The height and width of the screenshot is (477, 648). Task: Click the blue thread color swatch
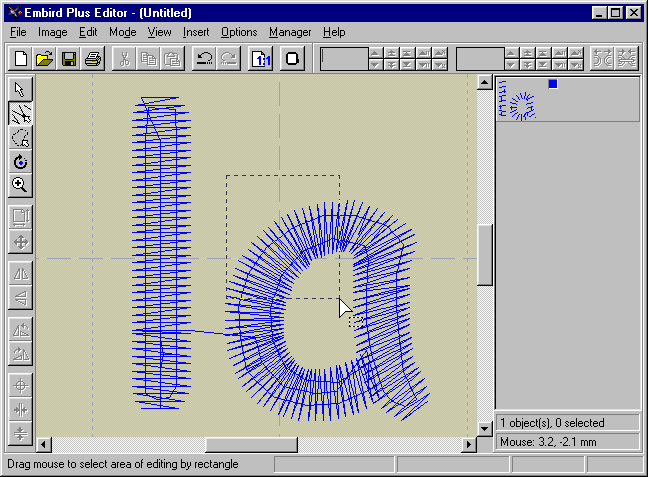pyautogui.click(x=553, y=84)
